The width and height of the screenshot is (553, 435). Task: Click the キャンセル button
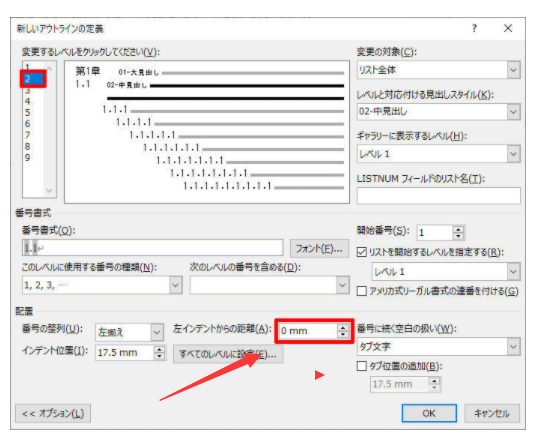point(492,413)
